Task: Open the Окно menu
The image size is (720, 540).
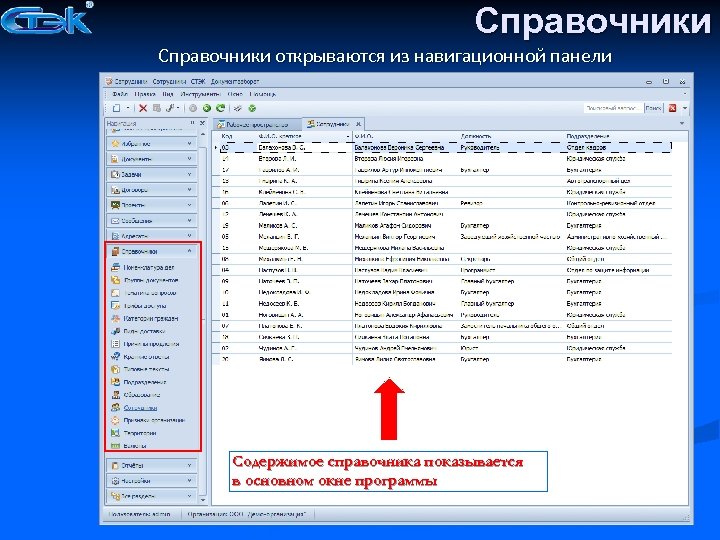Action: pyautogui.click(x=235, y=94)
